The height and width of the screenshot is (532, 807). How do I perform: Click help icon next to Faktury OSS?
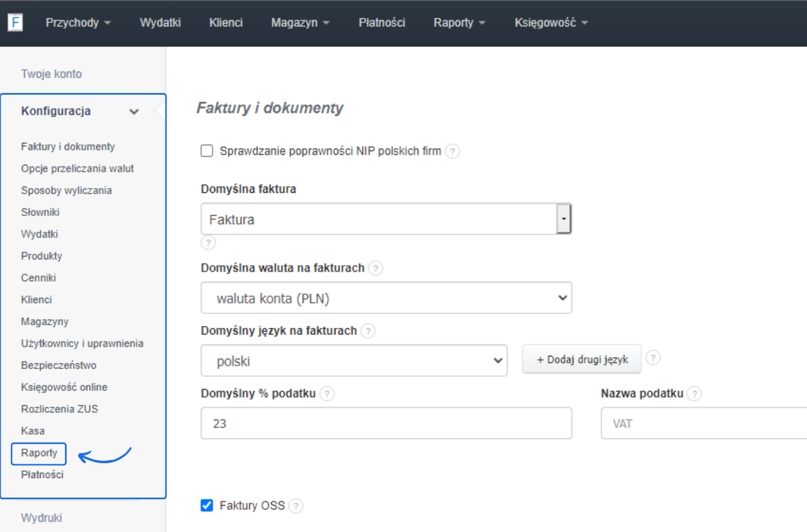pos(296,506)
